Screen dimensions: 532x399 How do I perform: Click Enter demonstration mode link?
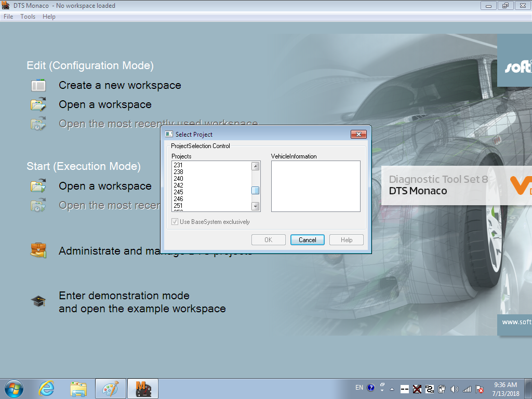pos(142,302)
